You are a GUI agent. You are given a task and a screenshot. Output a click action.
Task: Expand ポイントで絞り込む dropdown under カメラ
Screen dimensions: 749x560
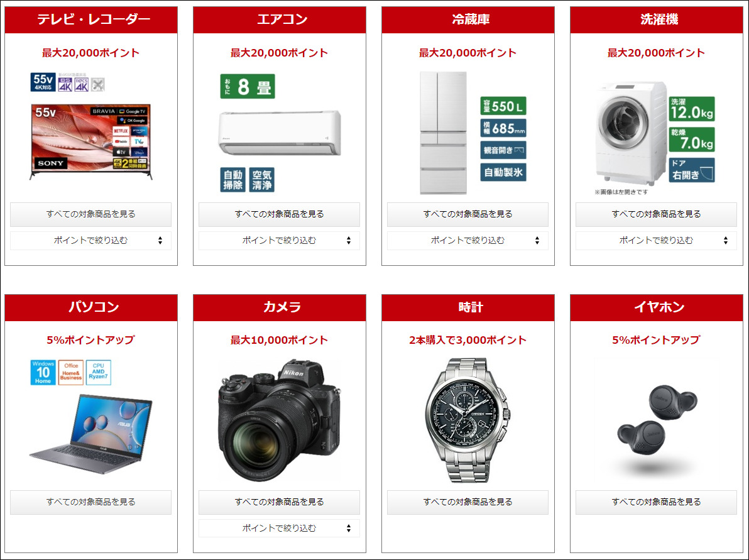(x=279, y=529)
